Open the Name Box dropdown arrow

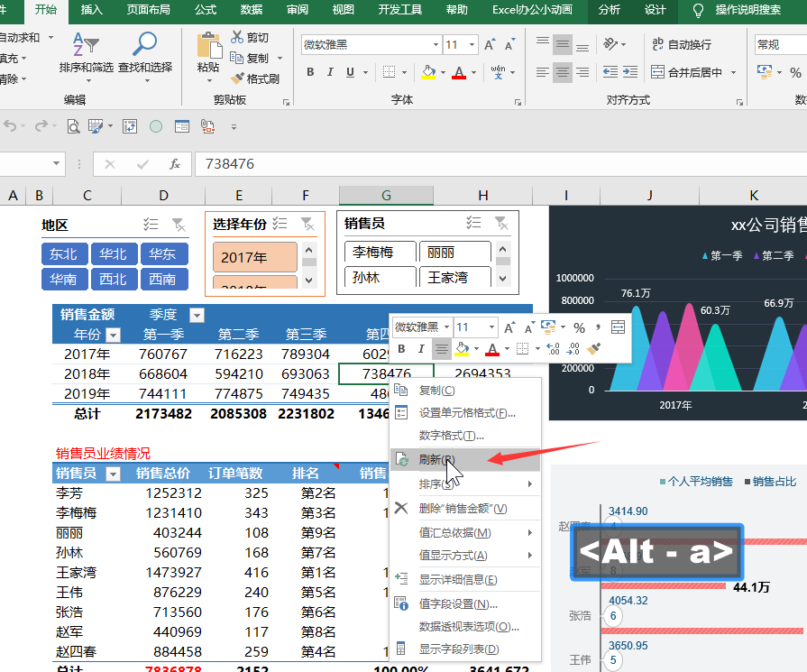(56, 164)
